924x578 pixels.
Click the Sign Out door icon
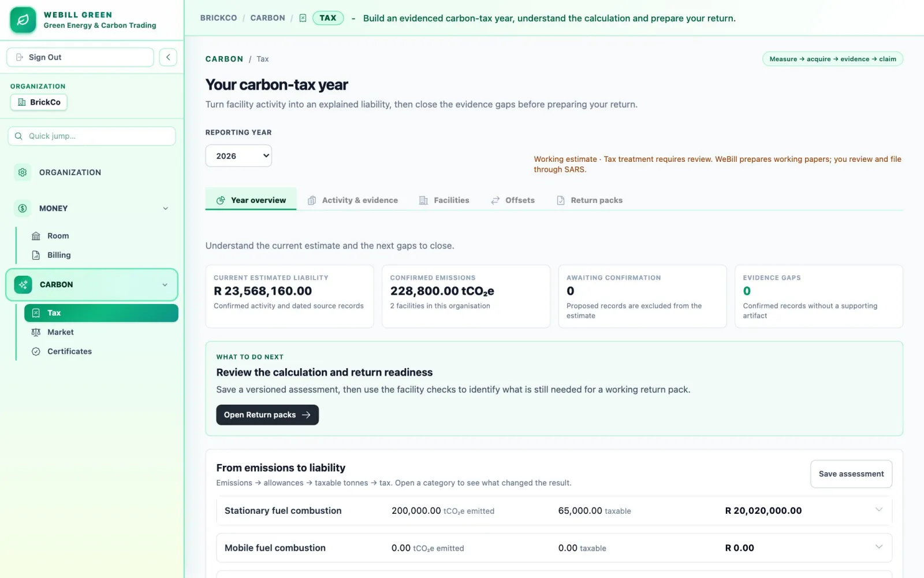click(20, 57)
